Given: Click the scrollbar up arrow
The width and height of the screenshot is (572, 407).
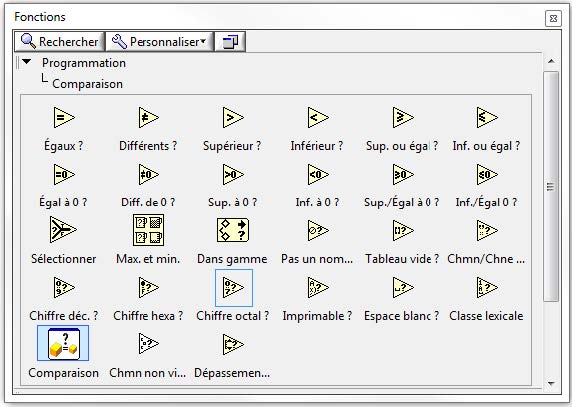Looking at the screenshot, I should [551, 61].
